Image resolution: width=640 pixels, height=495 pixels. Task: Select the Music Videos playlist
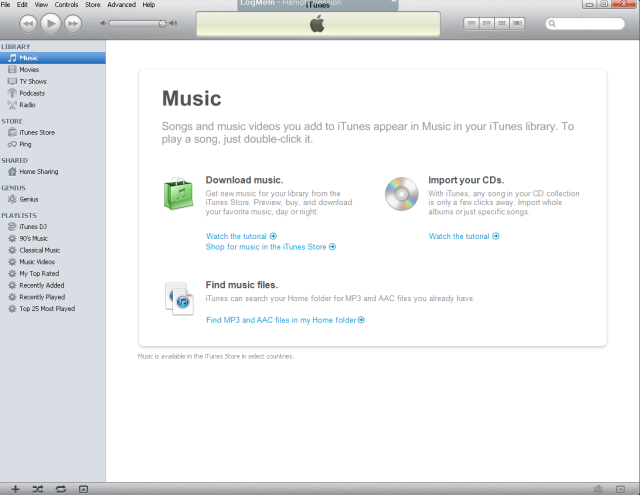[53, 262]
